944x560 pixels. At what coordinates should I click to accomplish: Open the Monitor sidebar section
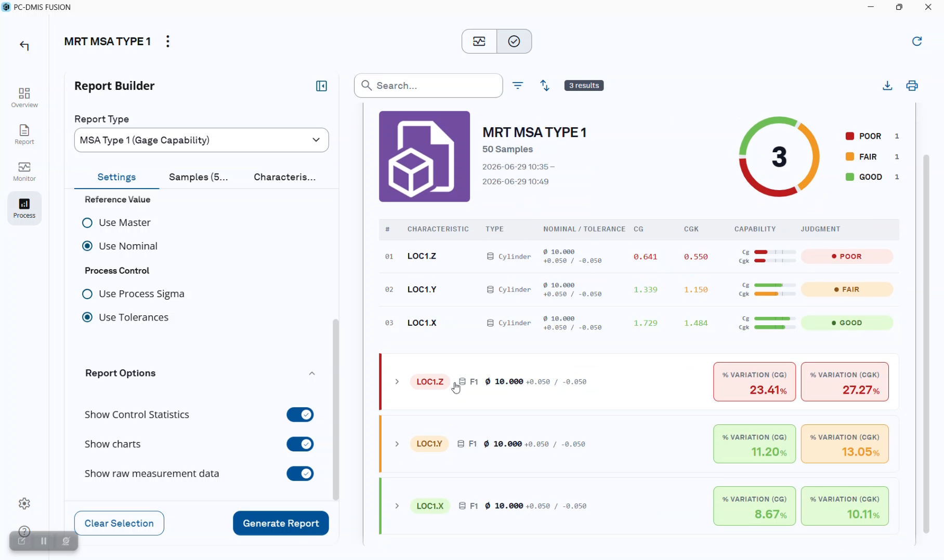(24, 171)
